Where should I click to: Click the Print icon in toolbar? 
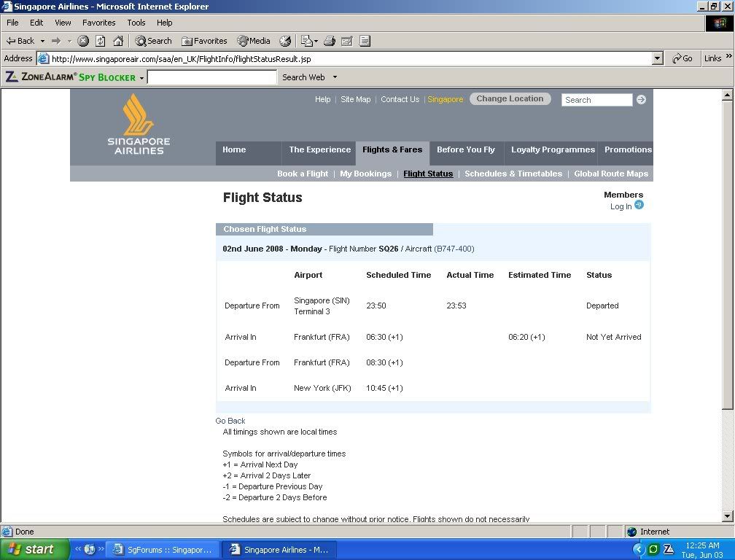pos(330,41)
